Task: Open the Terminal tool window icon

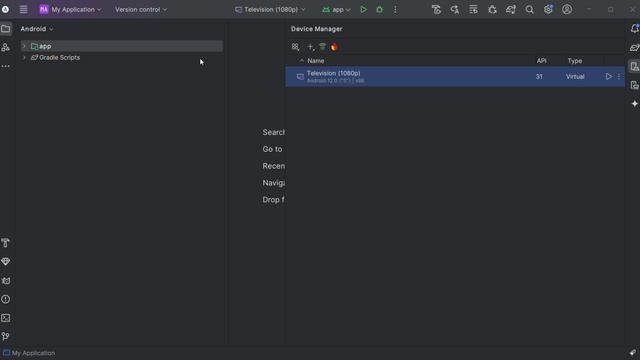Action: coord(6,318)
